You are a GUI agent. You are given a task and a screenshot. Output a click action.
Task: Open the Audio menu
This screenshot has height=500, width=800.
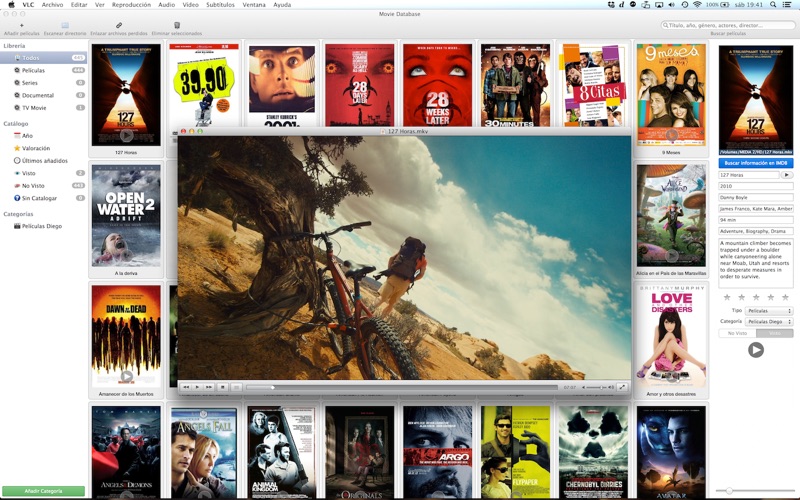click(166, 5)
